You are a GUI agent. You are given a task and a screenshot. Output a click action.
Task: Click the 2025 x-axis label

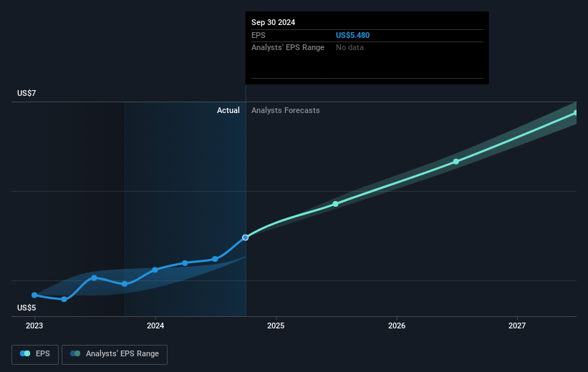coord(276,325)
